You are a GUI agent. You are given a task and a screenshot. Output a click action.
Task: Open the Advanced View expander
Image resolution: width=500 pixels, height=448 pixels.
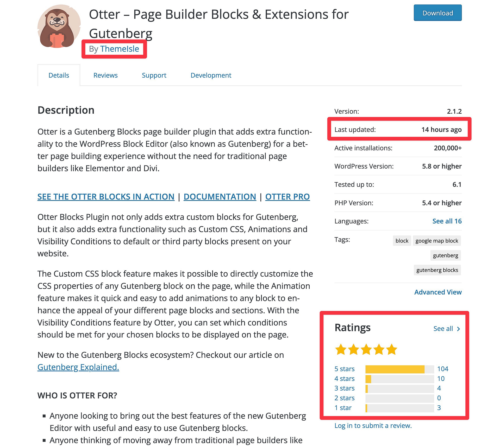point(438,292)
